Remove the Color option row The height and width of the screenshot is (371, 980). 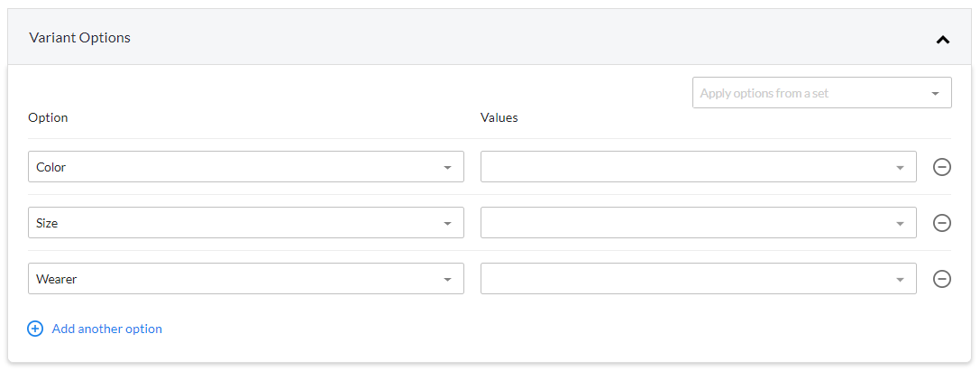pos(942,167)
